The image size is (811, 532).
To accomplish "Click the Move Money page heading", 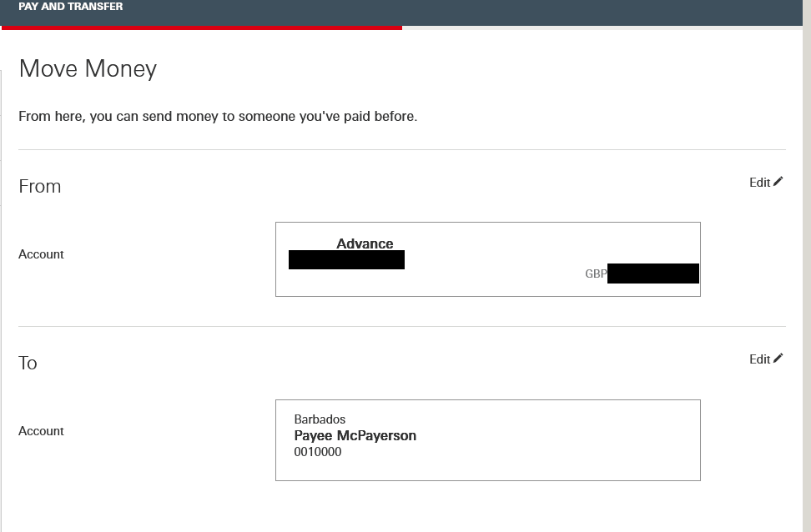I will tap(87, 68).
